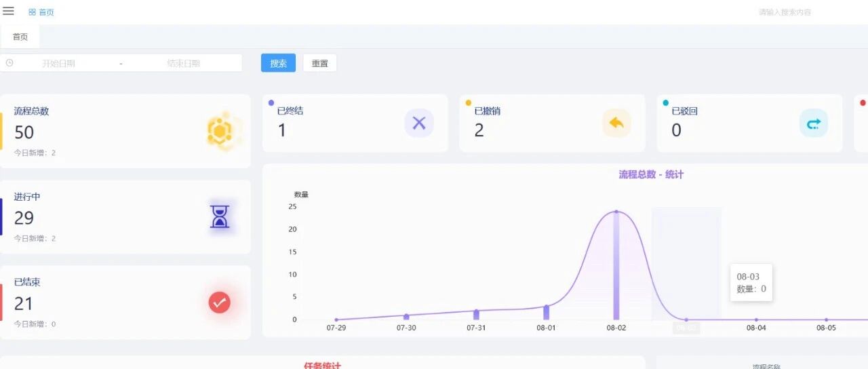Click the 重置 reset button
This screenshot has height=369, width=868.
319,63
